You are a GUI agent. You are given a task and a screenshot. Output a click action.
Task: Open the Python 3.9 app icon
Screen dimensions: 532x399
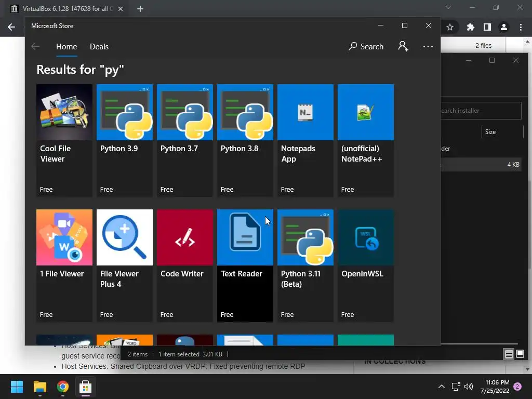(x=125, y=112)
